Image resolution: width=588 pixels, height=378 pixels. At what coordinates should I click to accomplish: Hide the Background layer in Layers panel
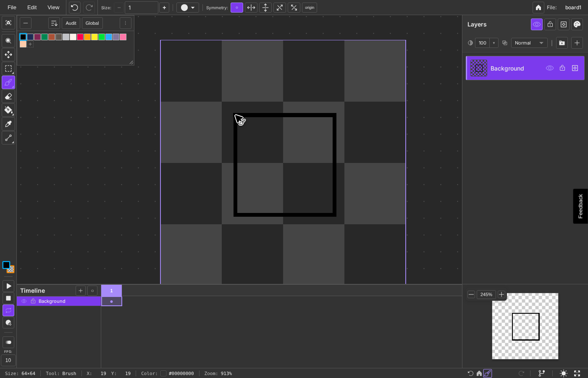coord(549,68)
